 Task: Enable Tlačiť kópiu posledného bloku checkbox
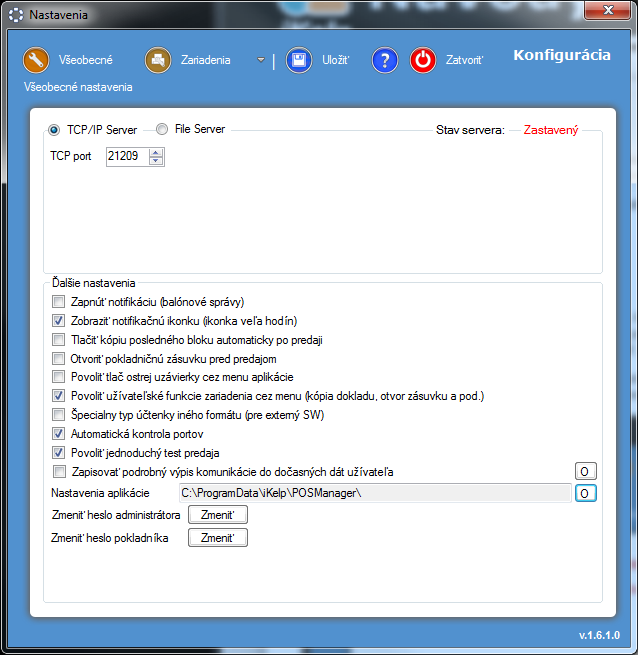click(58, 339)
